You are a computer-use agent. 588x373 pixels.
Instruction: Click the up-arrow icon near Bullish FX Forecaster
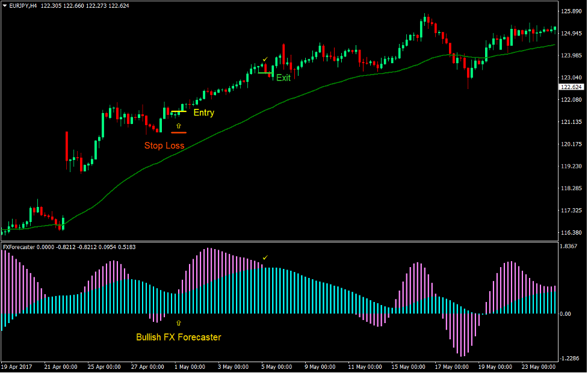(179, 322)
